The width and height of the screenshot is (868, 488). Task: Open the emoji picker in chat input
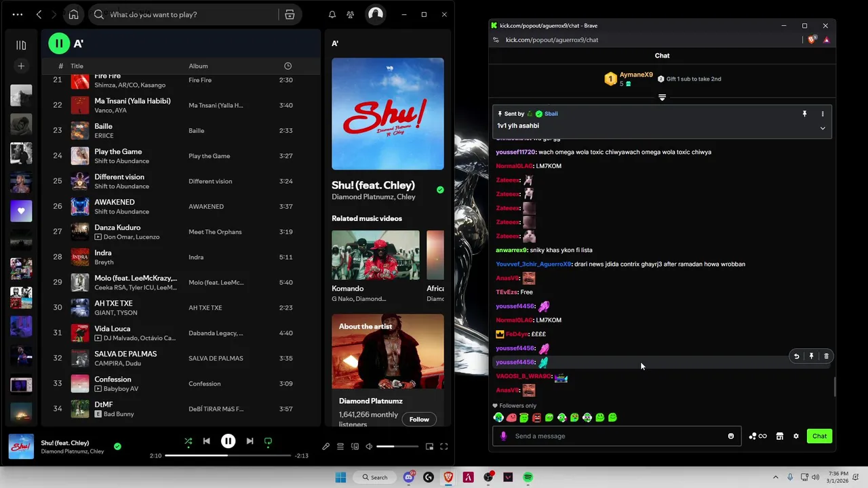[731, 436]
